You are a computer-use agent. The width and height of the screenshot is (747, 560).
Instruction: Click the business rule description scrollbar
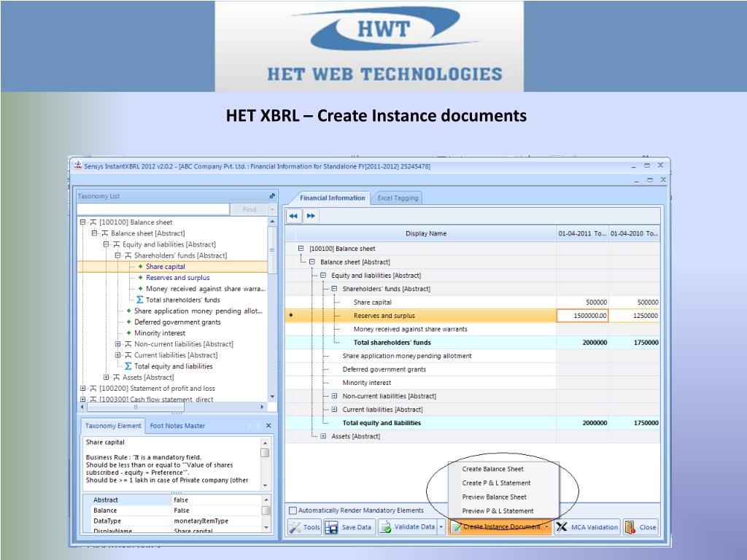266,464
